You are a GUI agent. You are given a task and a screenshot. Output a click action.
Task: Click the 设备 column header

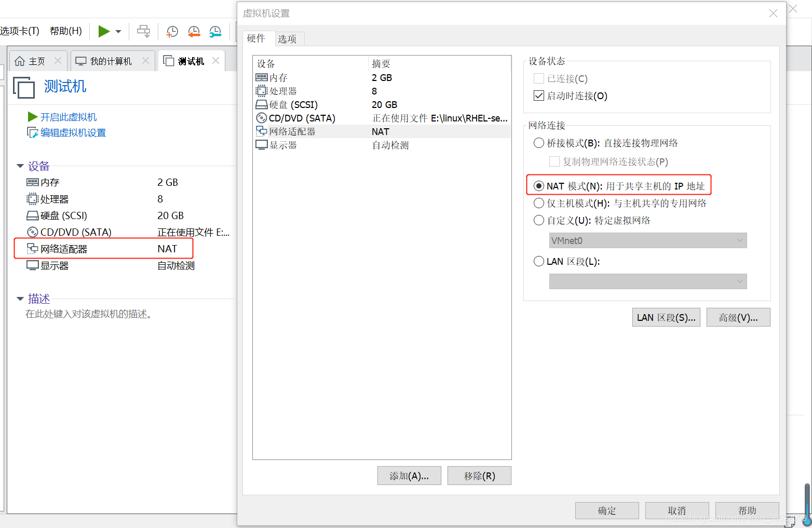coord(266,64)
